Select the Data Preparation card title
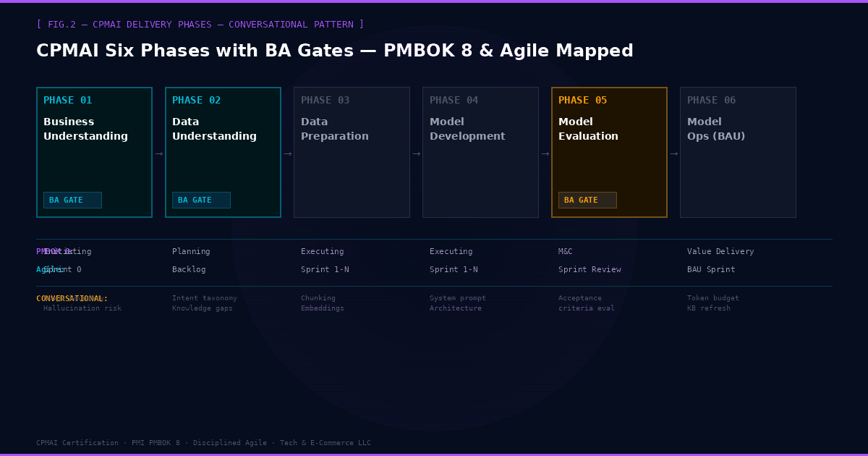The width and height of the screenshot is (868, 456). click(335, 129)
